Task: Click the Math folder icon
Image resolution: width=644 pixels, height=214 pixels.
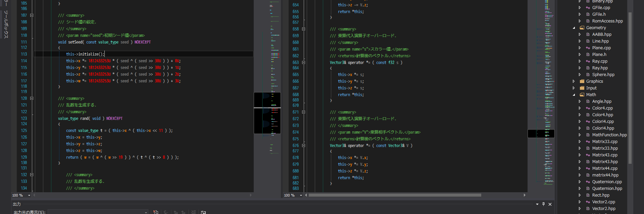Action: (582, 95)
